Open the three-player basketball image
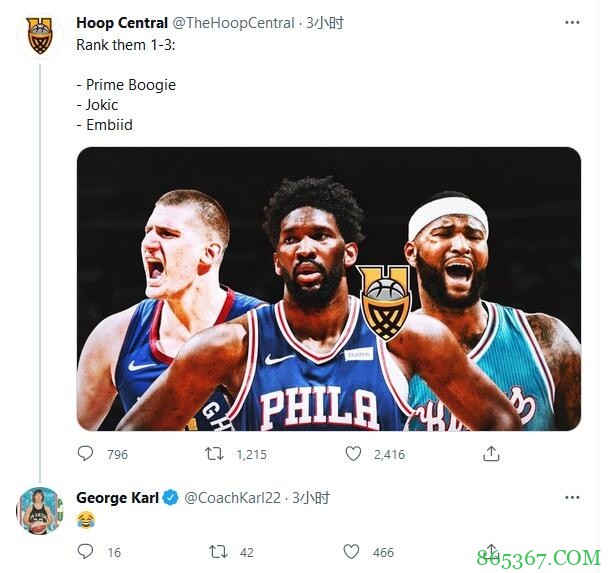This screenshot has height=573, width=610. click(x=329, y=289)
